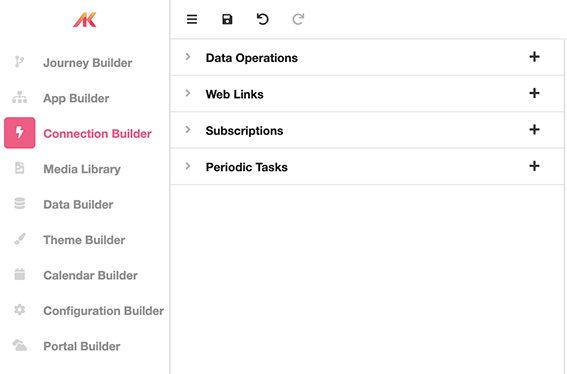Image resolution: width=567 pixels, height=374 pixels.
Task: Expand the Data Operations section
Action: pyautogui.click(x=188, y=57)
